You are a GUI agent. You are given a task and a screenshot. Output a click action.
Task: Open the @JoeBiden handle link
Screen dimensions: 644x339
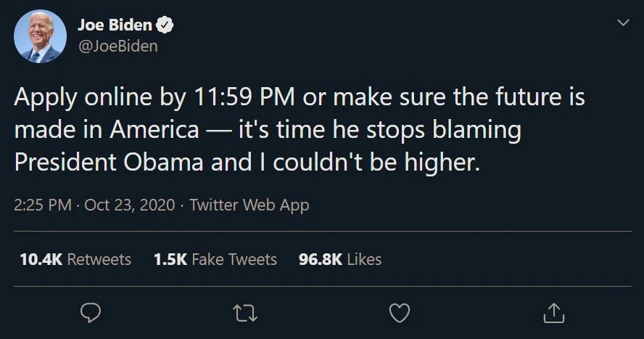click(117, 46)
